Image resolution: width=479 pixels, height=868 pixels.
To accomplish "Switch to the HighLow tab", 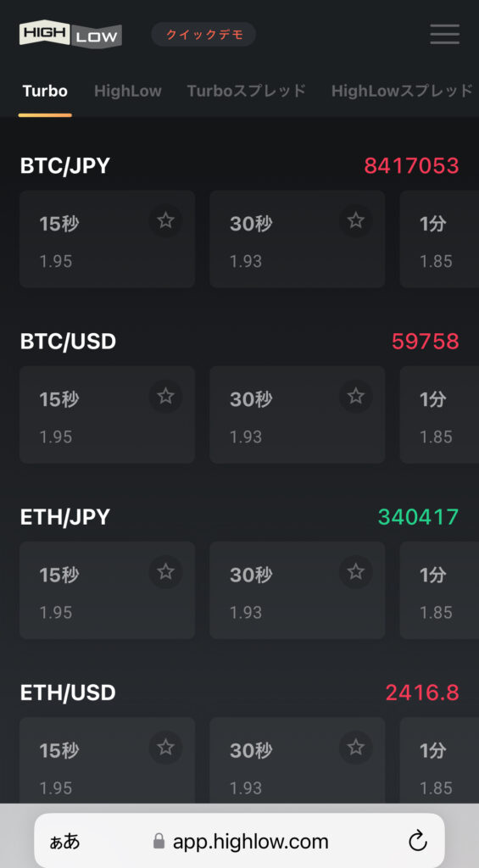I will click(128, 91).
